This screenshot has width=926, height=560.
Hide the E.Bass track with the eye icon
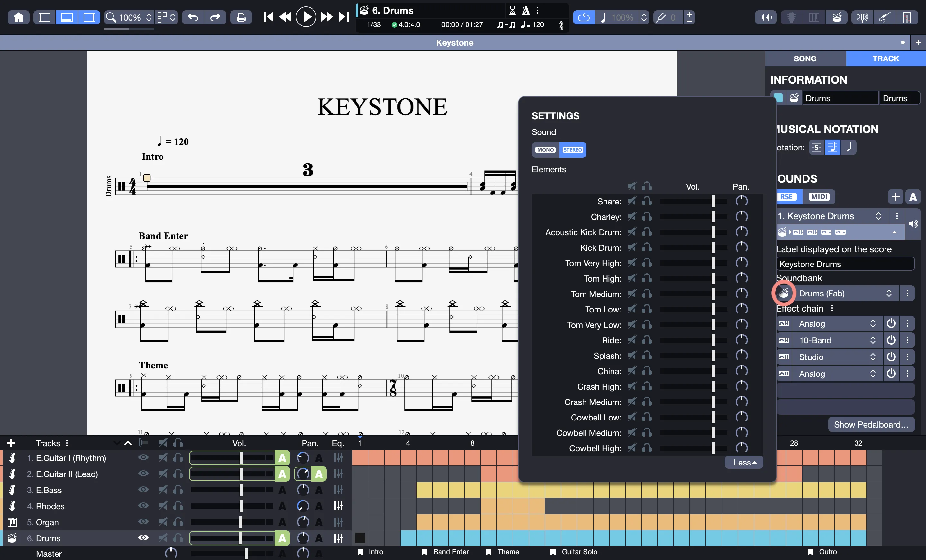pyautogui.click(x=143, y=490)
